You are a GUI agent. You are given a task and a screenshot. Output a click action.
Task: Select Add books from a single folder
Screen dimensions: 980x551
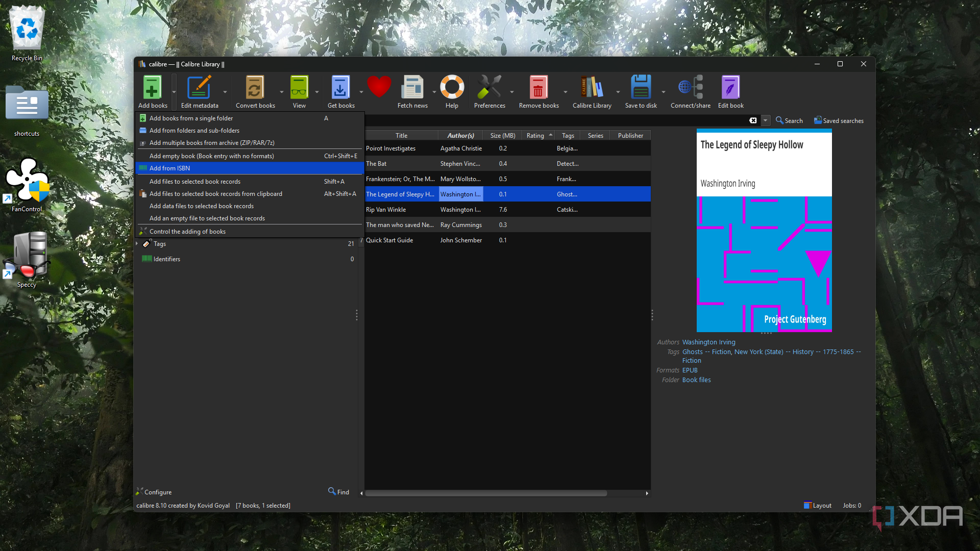[x=250, y=118]
